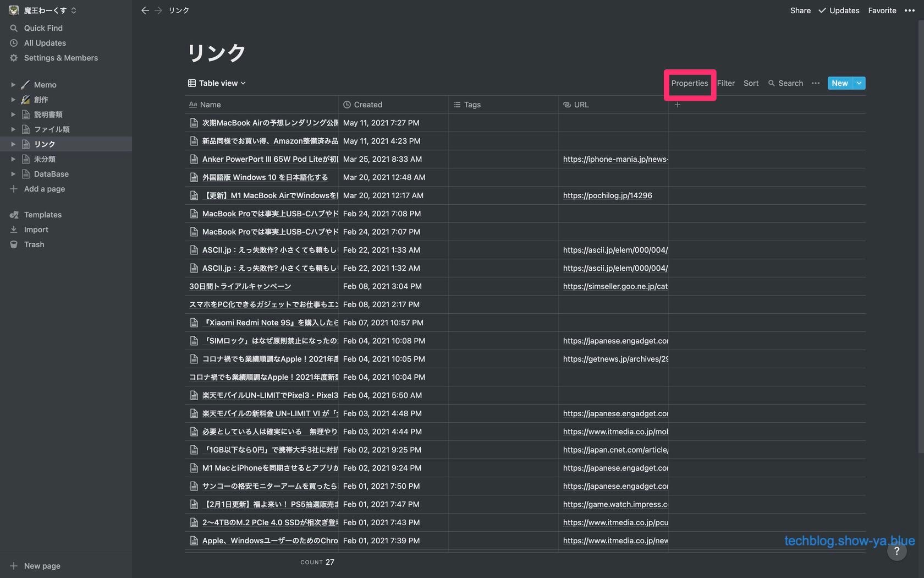
Task: Click the back navigation arrow
Action: (x=145, y=10)
